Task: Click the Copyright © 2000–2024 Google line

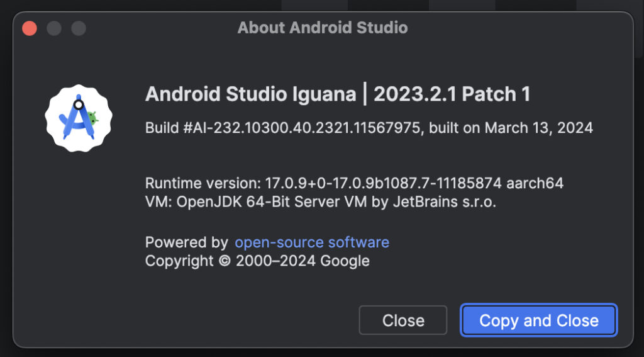Action: coord(257,261)
